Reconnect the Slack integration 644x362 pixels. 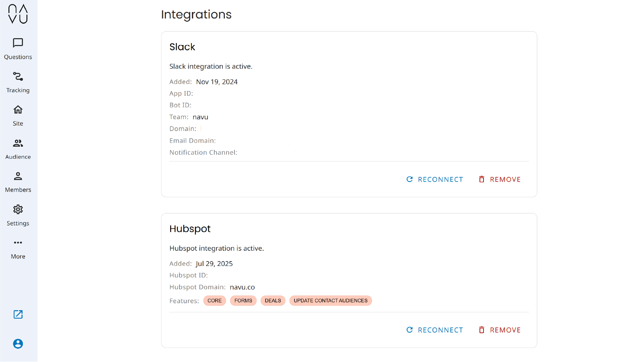click(x=435, y=180)
